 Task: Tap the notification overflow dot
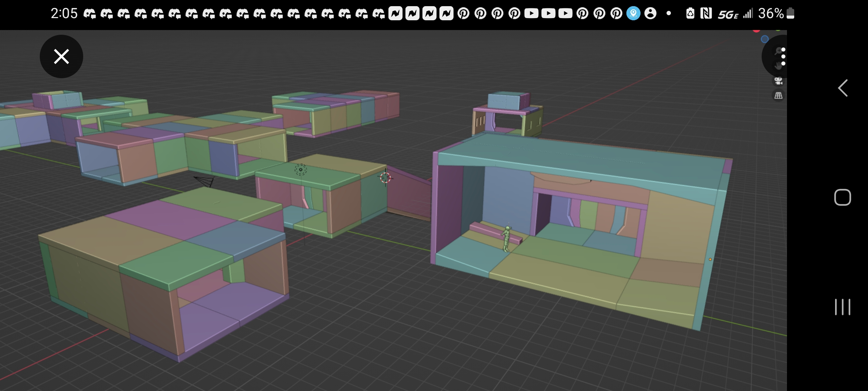pos(669,13)
